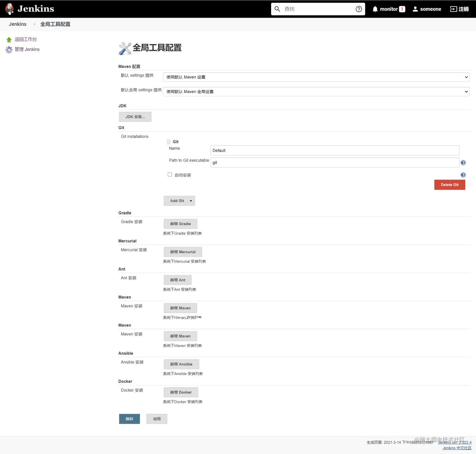Click the red Delete Git button
This screenshot has height=454, width=476.
(450, 185)
